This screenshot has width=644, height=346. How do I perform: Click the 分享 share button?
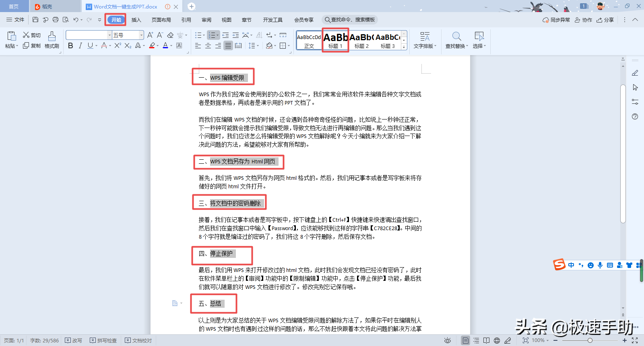click(605, 20)
